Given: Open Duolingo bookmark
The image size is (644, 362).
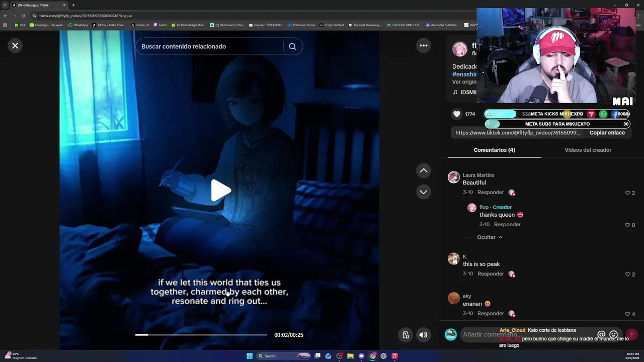Looking at the screenshot, I should tap(47, 25).
